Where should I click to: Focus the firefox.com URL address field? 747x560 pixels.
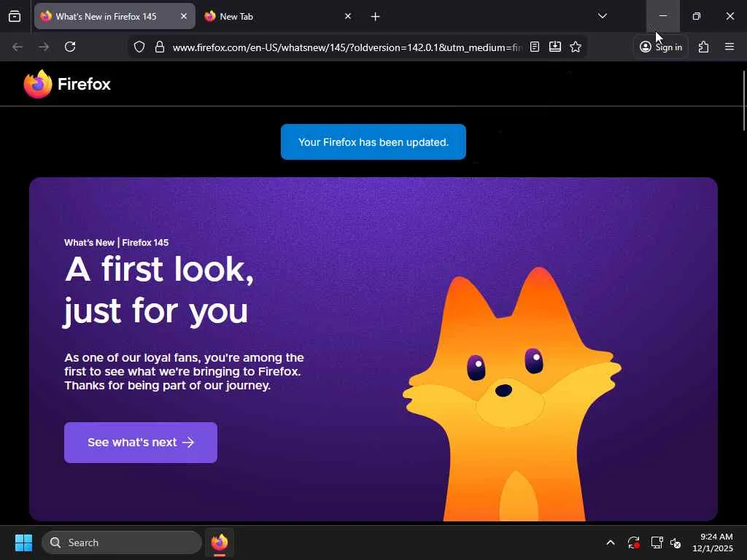click(347, 47)
